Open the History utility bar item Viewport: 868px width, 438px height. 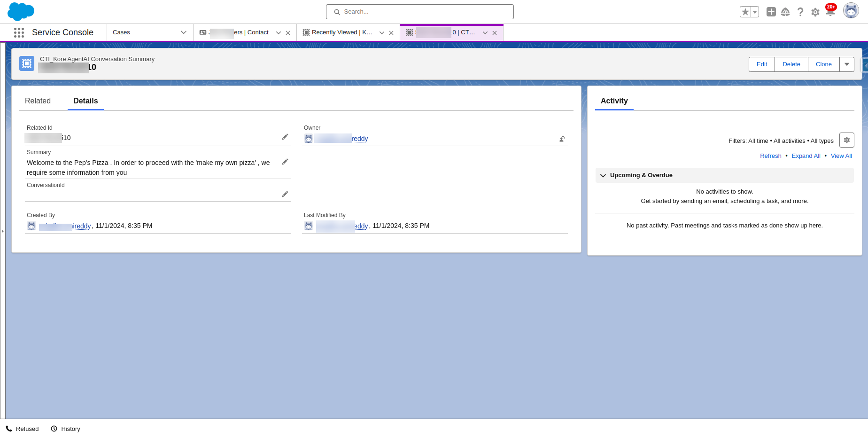point(66,429)
